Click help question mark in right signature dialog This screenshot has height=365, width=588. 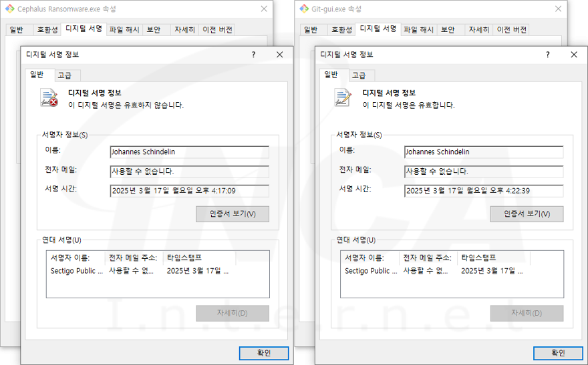click(548, 55)
